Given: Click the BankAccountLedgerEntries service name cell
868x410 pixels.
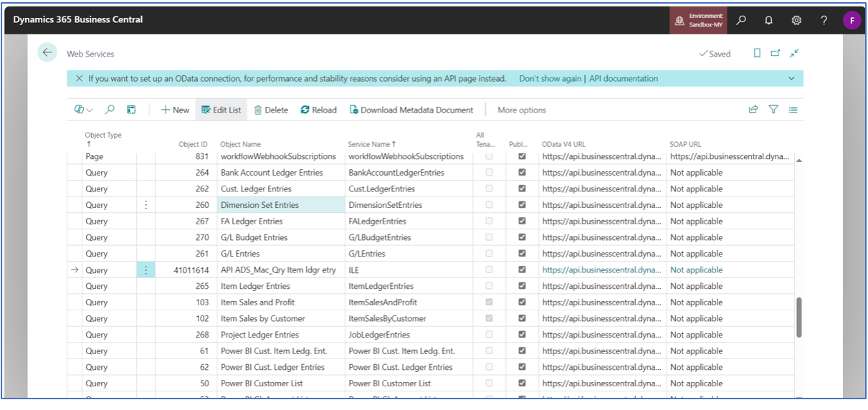Looking at the screenshot, I should pyautogui.click(x=409, y=173).
